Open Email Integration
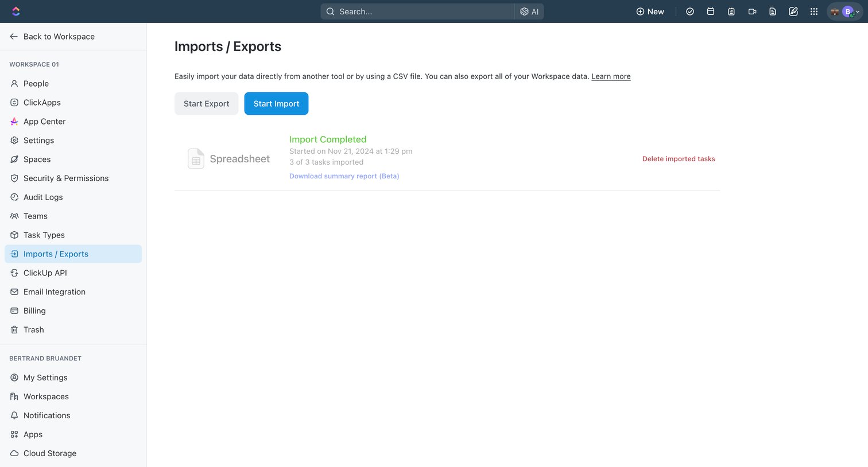868x467 pixels. [x=73, y=292]
